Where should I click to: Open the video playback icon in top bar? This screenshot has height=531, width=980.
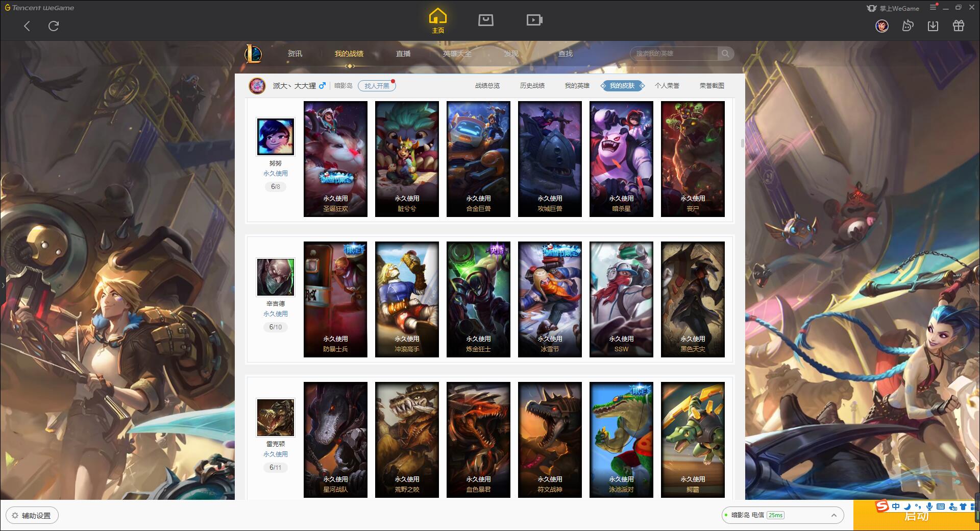coord(534,20)
